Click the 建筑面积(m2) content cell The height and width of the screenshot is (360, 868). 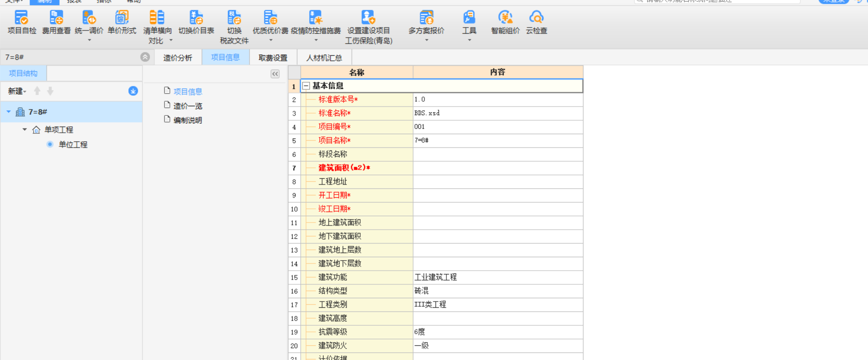[498, 168]
